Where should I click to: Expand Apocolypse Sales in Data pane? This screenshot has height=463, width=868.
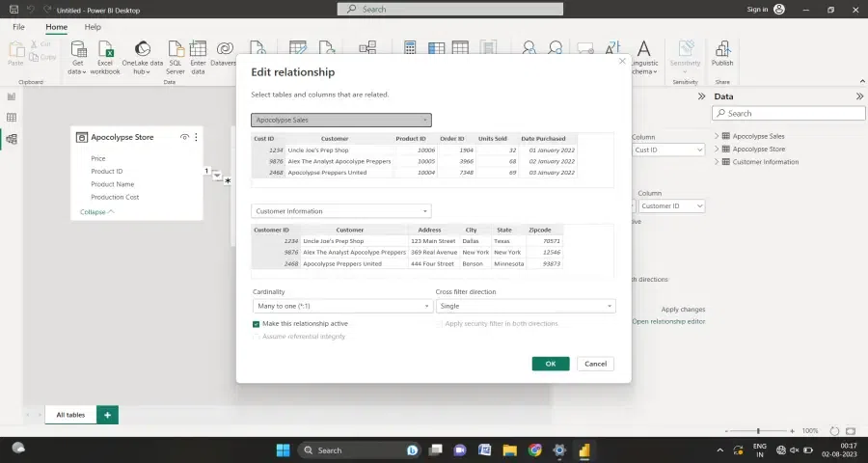717,136
